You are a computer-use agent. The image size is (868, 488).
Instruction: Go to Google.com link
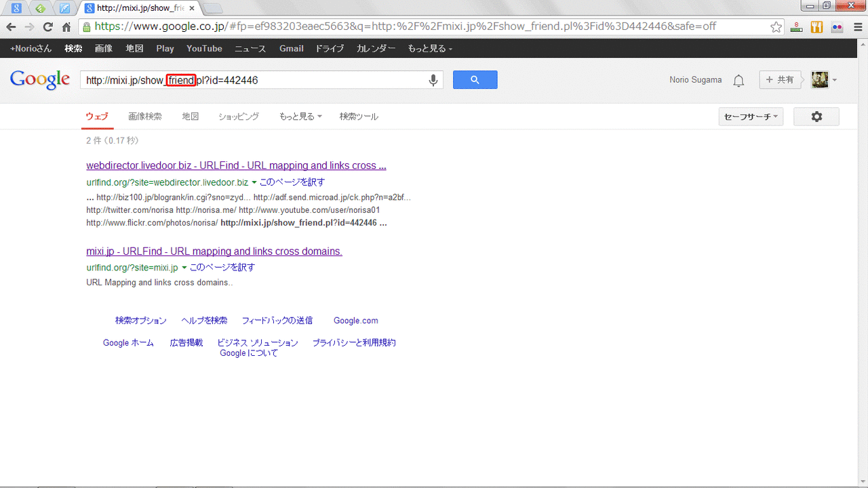tap(356, 321)
